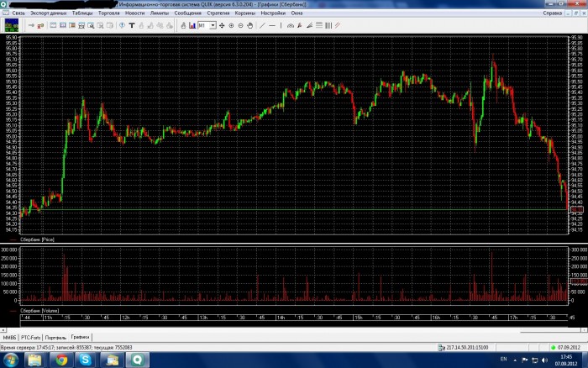588x368 pixels.
Task: Open the Таблицы menu
Action: (x=82, y=13)
